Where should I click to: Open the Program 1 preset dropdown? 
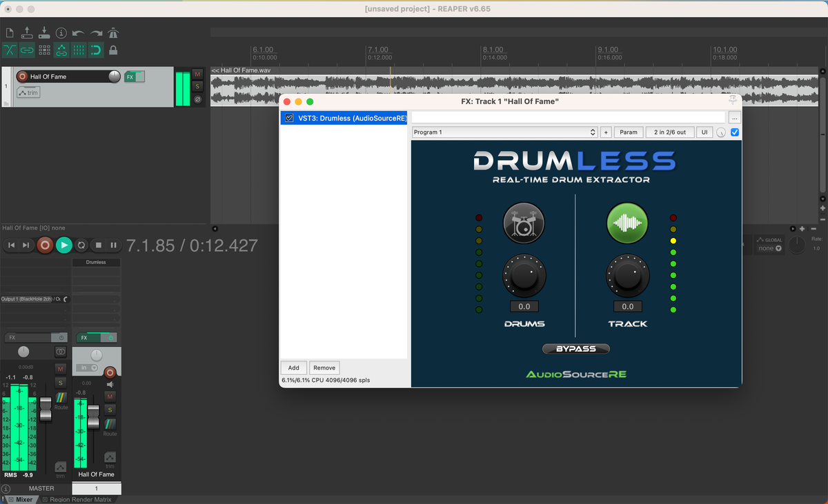(504, 132)
